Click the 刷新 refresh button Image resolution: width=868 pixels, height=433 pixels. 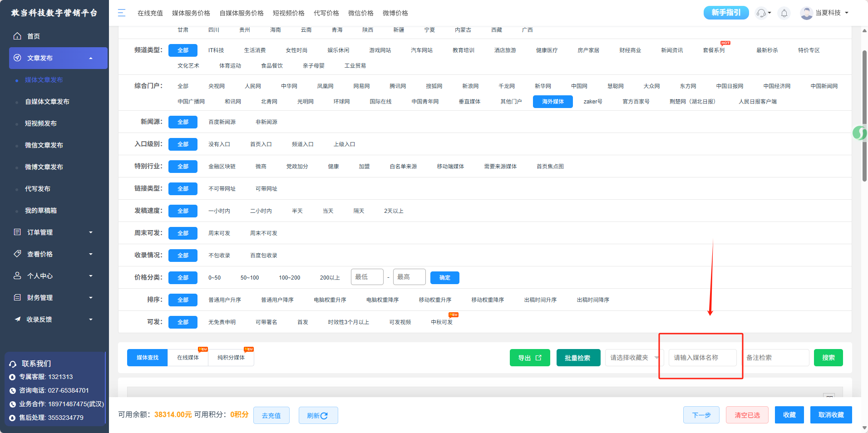tap(318, 415)
